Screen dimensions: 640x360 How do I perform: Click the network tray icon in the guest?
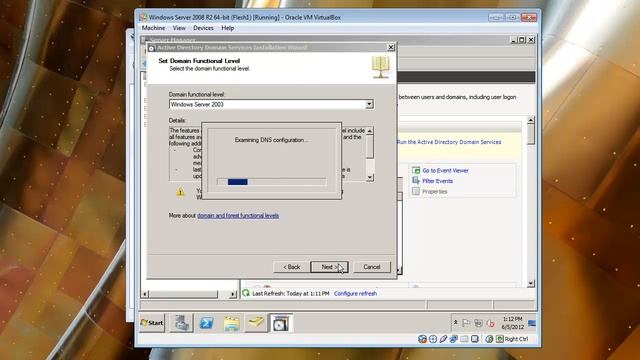coord(478,323)
